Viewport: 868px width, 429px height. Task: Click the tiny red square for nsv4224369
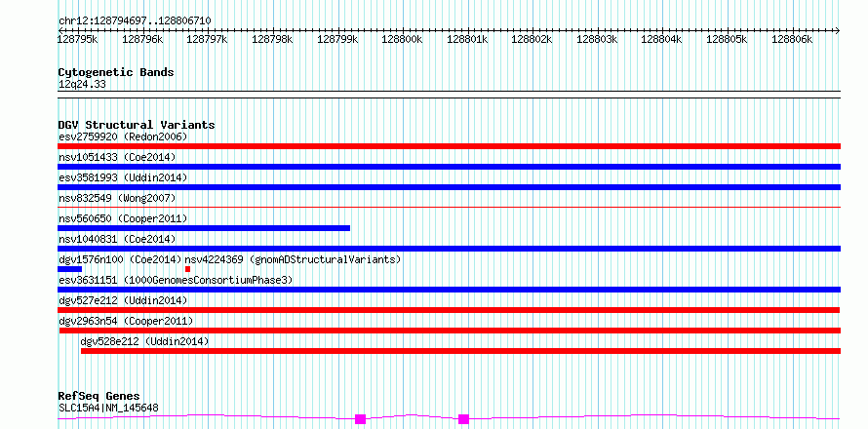coord(187,269)
